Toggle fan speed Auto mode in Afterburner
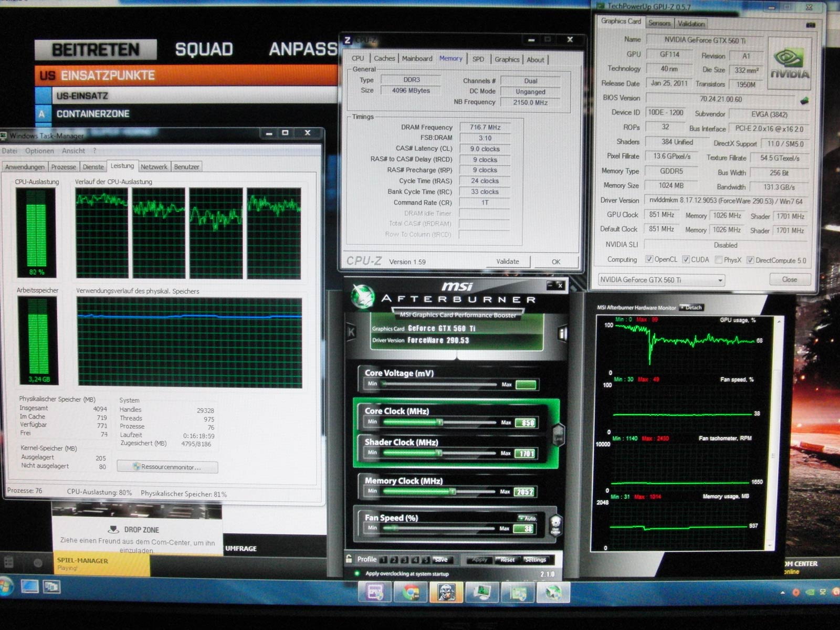Screen dimensions: 840x630 527,518
